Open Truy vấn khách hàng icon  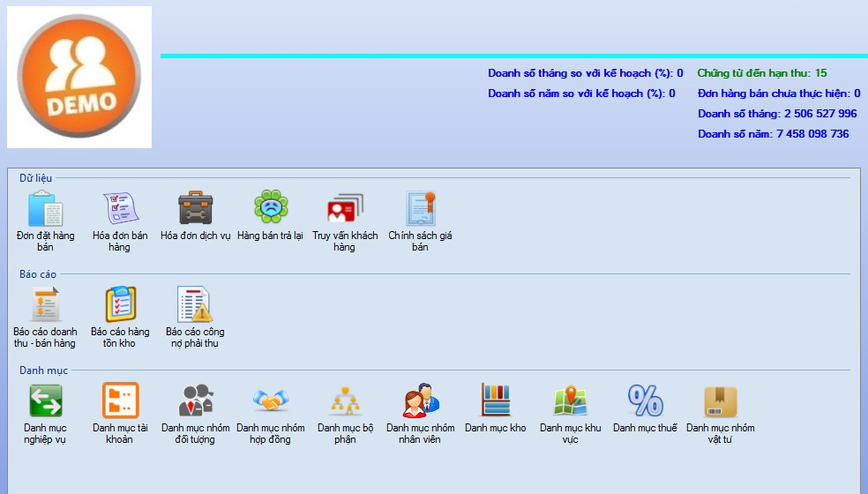pyautogui.click(x=345, y=208)
